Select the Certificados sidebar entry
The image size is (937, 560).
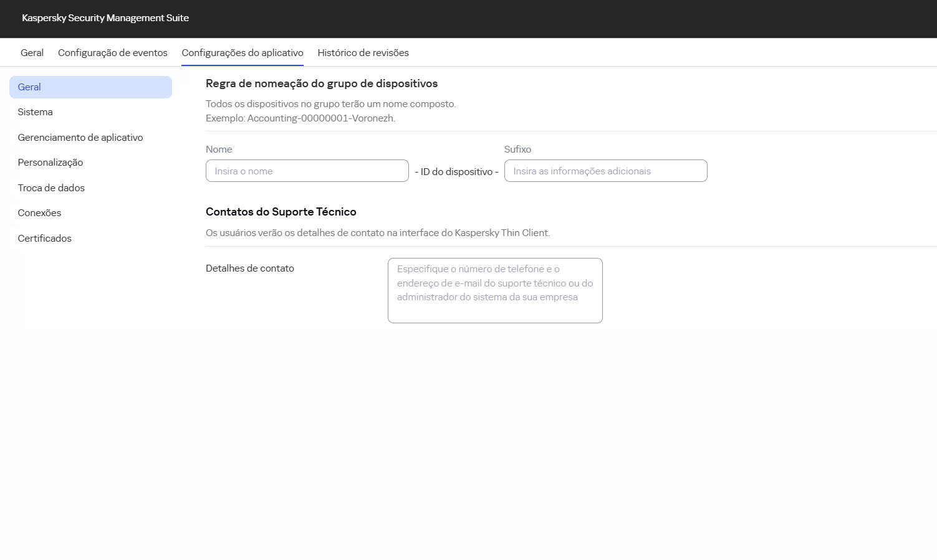pos(44,238)
